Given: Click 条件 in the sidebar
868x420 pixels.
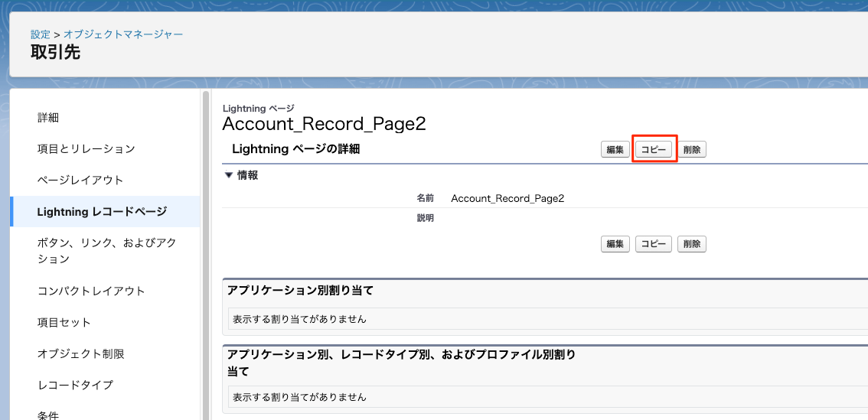Looking at the screenshot, I should (x=48, y=415).
